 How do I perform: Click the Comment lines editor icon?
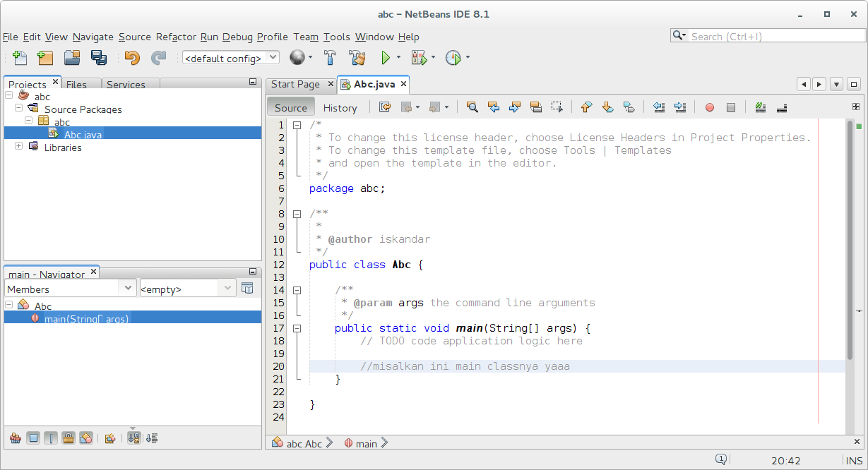point(761,107)
